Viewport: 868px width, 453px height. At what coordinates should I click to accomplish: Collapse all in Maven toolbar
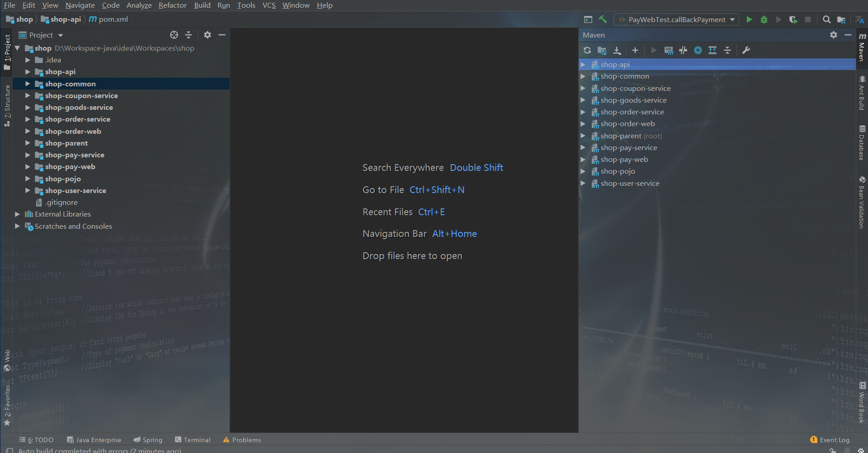pyautogui.click(x=727, y=50)
